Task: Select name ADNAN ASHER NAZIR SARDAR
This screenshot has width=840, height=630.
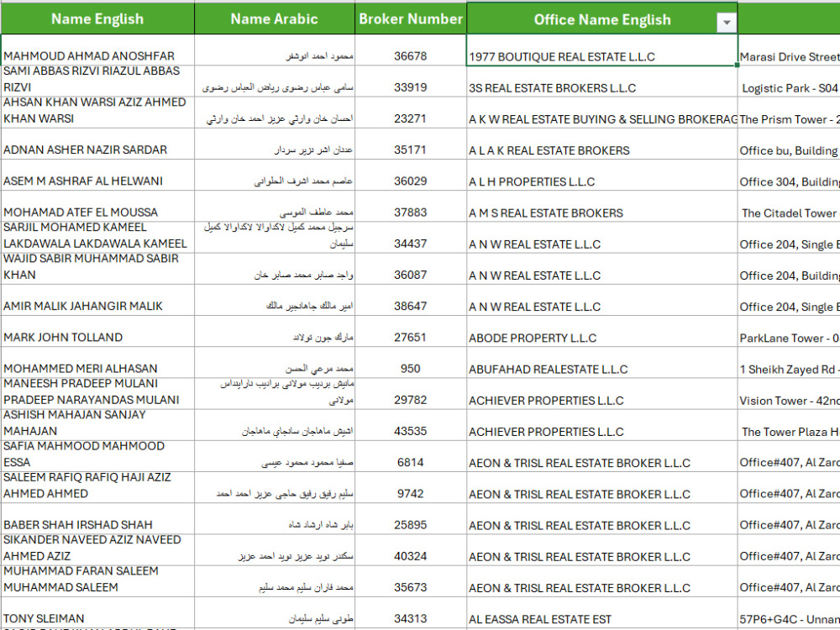Action: point(97,144)
